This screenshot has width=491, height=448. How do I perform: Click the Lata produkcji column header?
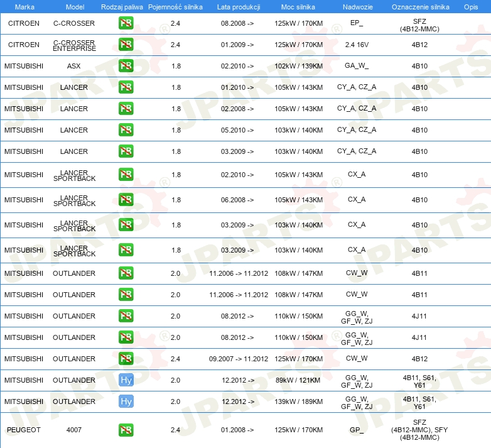pos(239,7)
